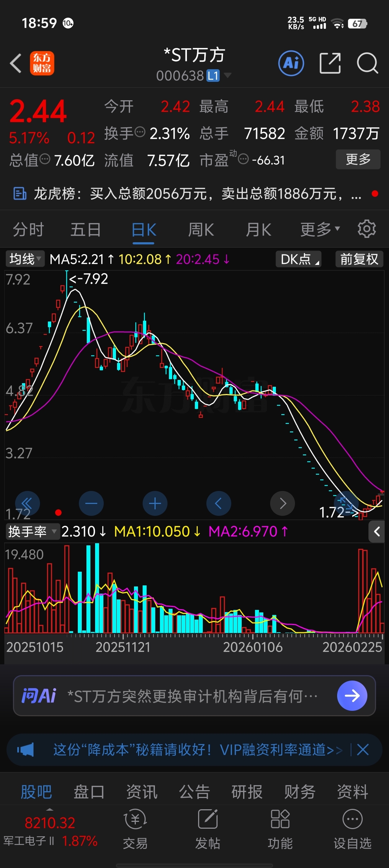Open 股吧 tab

[36, 792]
